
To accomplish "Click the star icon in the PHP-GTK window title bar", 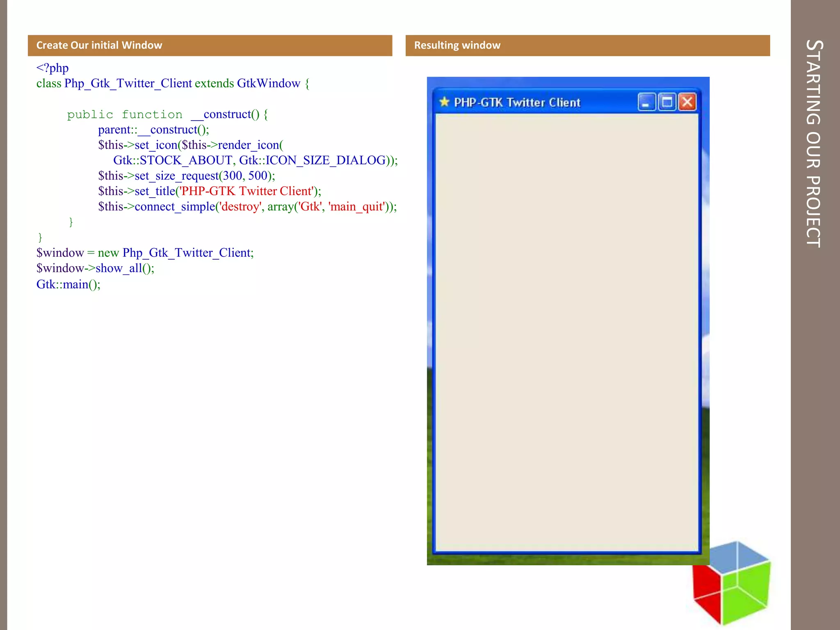I will (444, 102).
